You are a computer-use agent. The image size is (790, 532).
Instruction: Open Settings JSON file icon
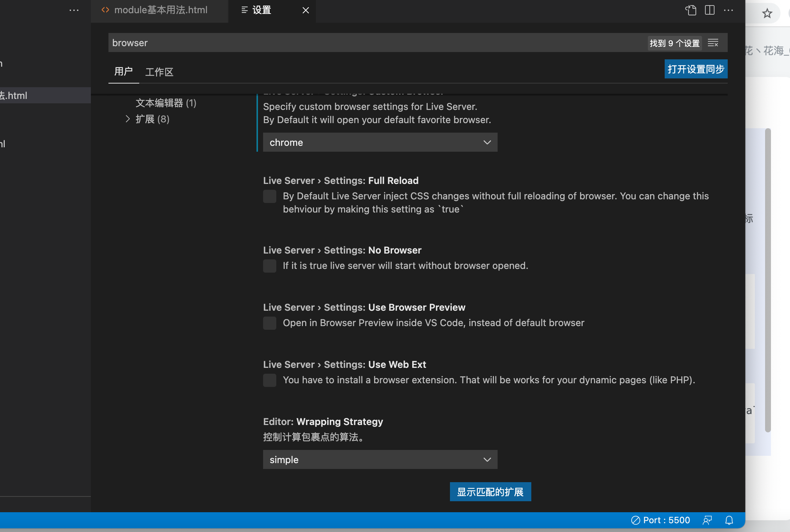691,10
